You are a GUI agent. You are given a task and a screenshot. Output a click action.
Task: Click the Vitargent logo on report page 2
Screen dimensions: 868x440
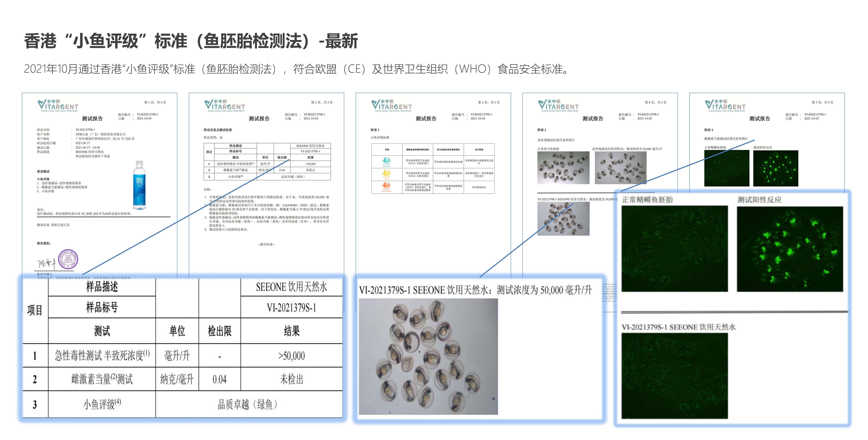point(225,106)
